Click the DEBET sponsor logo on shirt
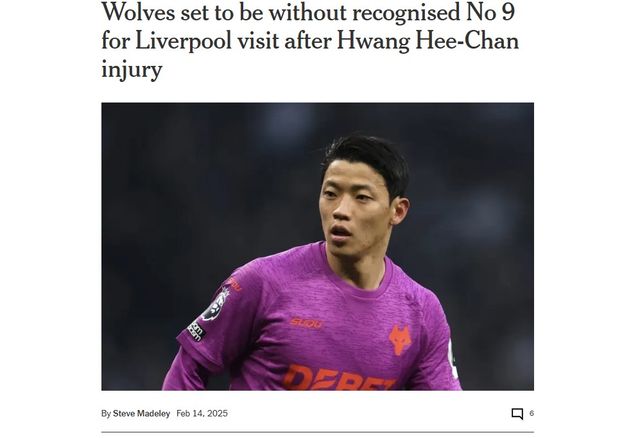This screenshot has height=438, width=640. coord(339,378)
